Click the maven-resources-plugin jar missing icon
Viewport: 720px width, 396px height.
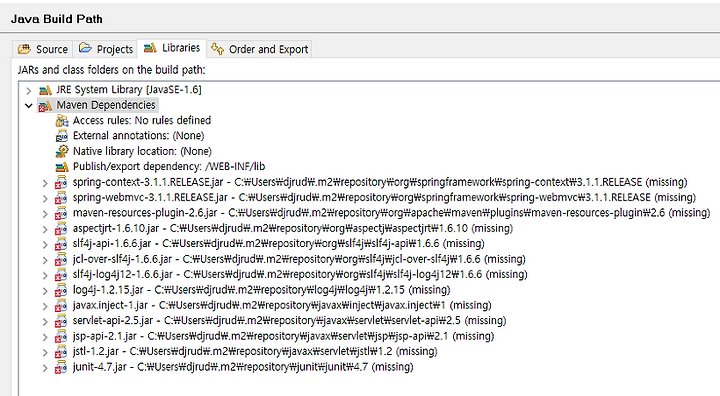(61, 214)
